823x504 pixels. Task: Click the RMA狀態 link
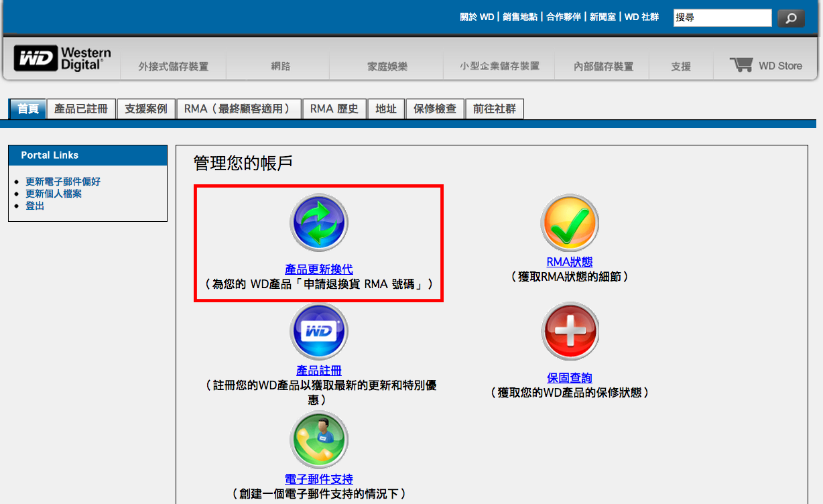coord(570,262)
